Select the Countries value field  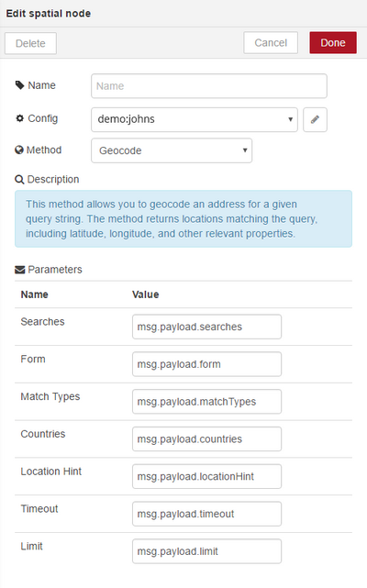coord(206,439)
